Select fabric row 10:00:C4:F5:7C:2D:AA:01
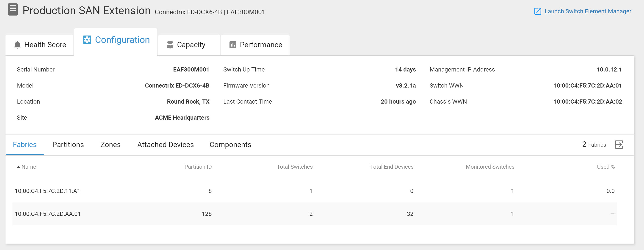Screen dimensions: 644x250 coord(315,214)
